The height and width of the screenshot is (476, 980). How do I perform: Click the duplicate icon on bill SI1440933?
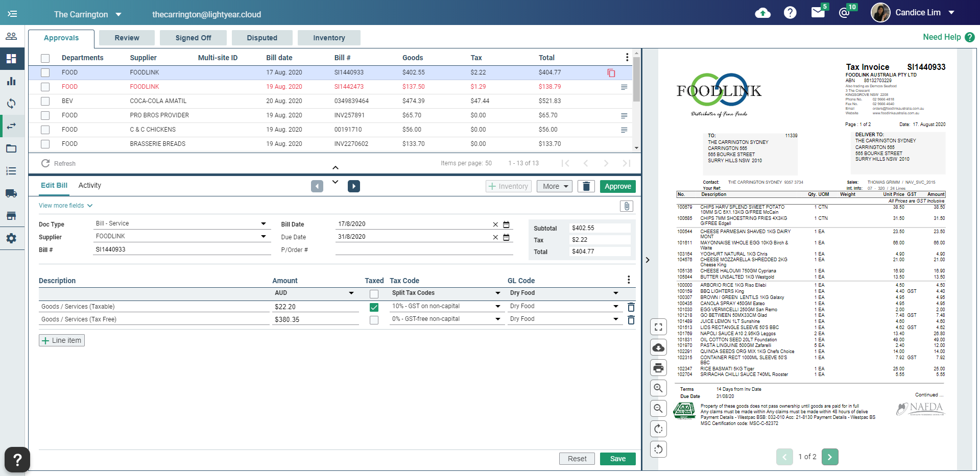pyautogui.click(x=611, y=73)
